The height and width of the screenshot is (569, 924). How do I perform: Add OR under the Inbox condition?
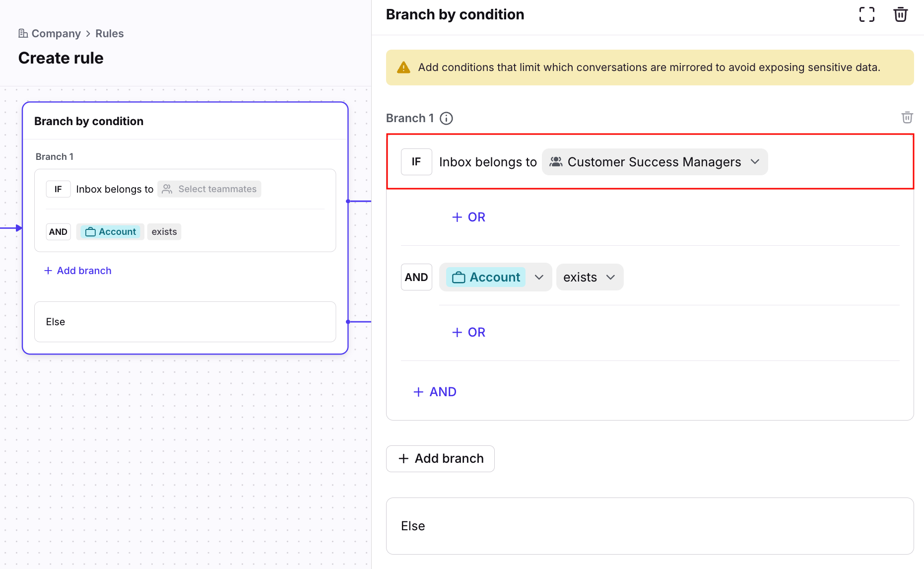click(x=468, y=217)
